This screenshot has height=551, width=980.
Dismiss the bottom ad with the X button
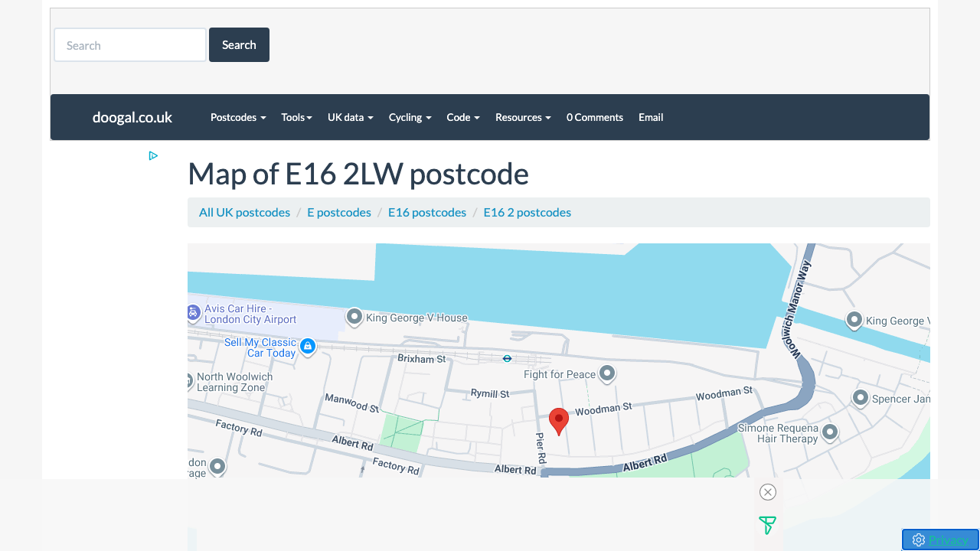coord(767,492)
